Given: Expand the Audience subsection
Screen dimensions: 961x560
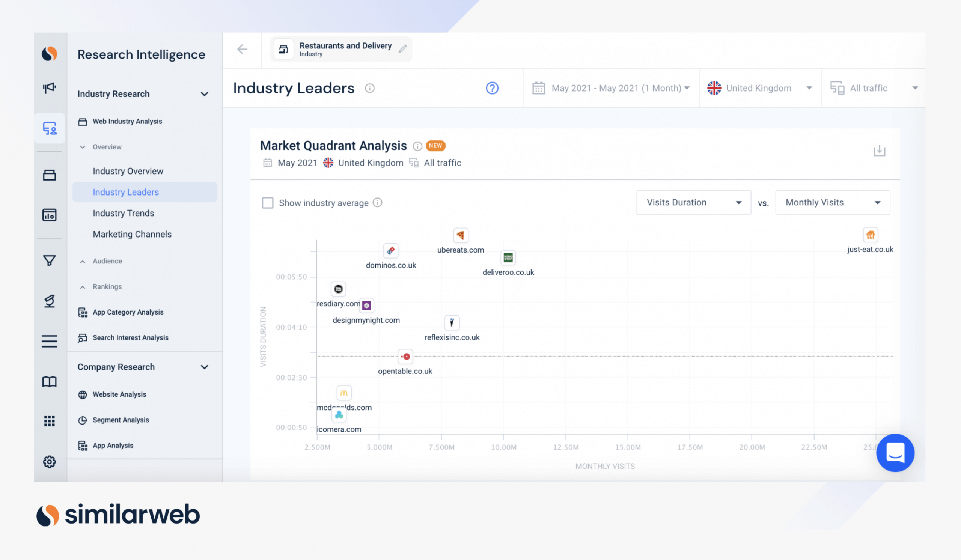Looking at the screenshot, I should 82,261.
